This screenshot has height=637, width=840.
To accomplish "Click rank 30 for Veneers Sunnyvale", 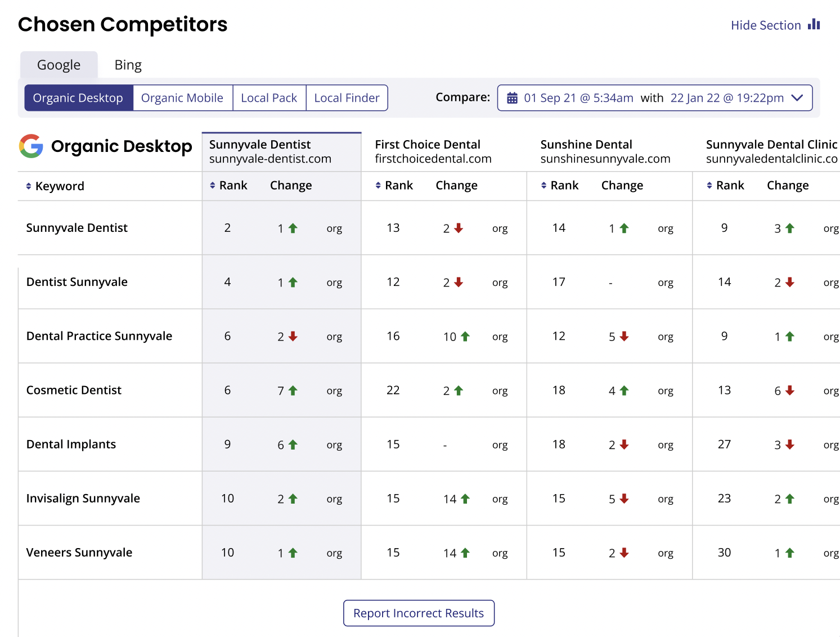I will pos(724,553).
